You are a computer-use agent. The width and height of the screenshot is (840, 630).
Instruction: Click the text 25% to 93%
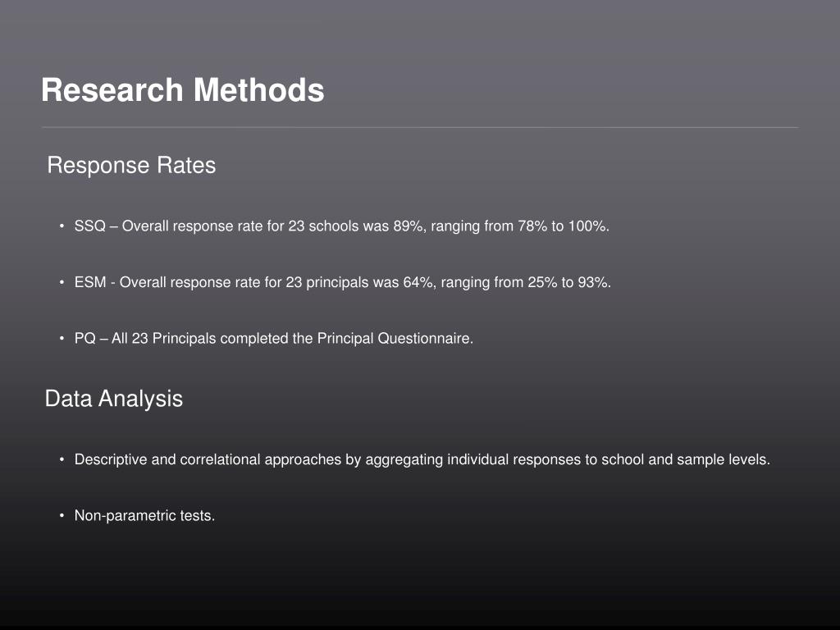click(569, 282)
